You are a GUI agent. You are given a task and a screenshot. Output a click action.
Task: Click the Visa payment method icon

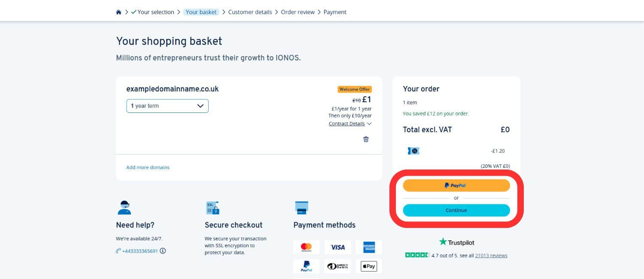[x=337, y=247]
